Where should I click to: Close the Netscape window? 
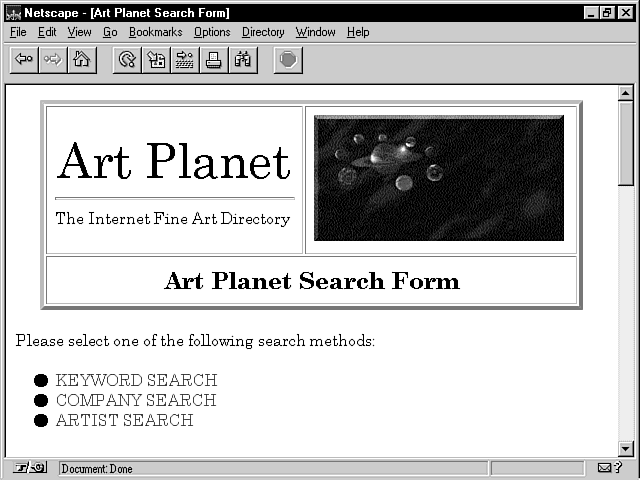click(x=626, y=13)
